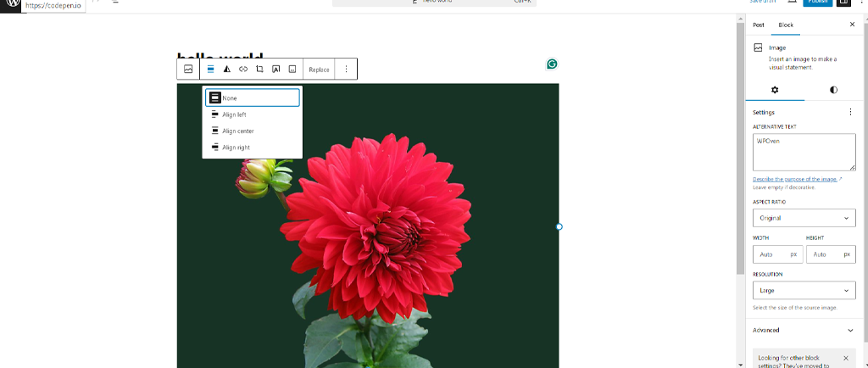Open the Crop tool in image toolbar

[x=259, y=70]
